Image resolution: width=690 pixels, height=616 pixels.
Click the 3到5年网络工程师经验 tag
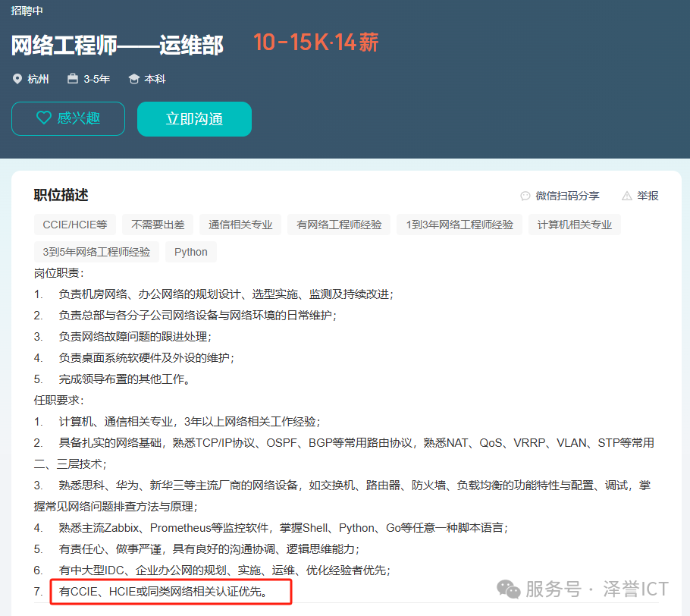[x=96, y=252]
